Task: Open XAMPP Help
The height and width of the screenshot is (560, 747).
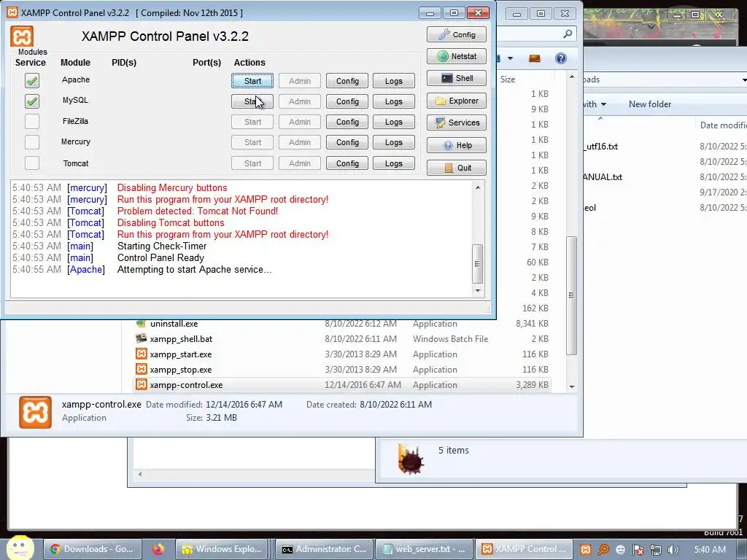Action: [457, 145]
